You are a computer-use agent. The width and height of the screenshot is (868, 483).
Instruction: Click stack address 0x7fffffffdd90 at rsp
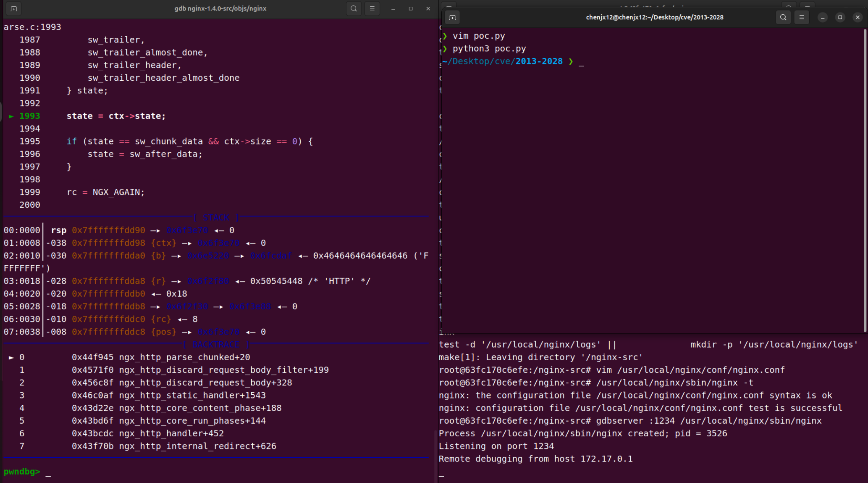(x=108, y=230)
